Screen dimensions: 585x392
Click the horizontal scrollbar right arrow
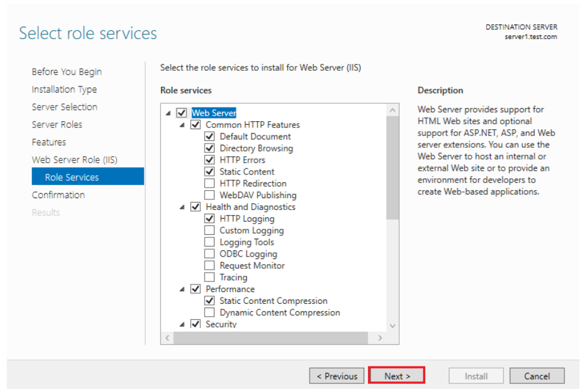pos(380,339)
